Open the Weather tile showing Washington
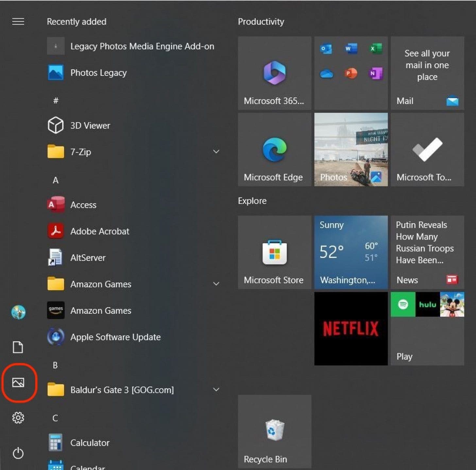This screenshot has height=470, width=476. coord(350,252)
